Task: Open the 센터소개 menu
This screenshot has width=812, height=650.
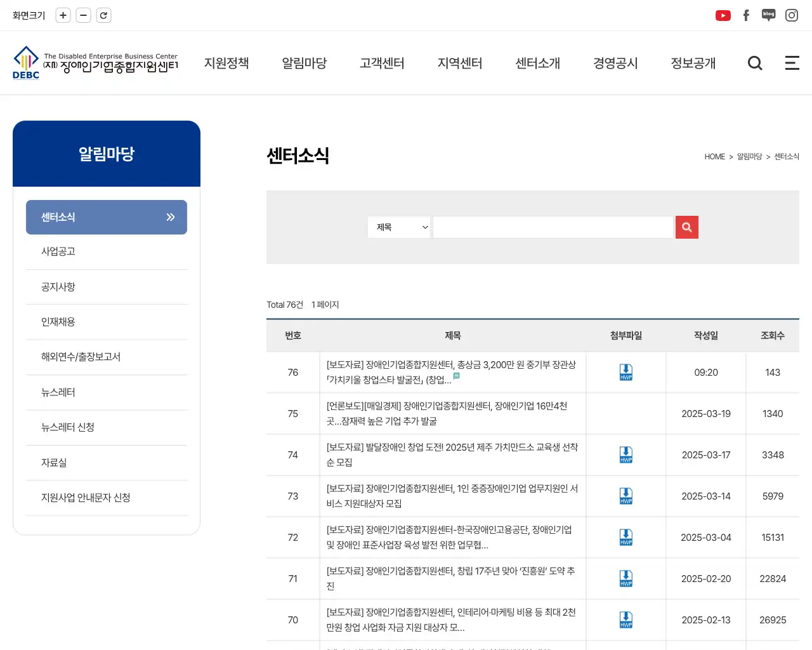Action: pyautogui.click(x=538, y=63)
